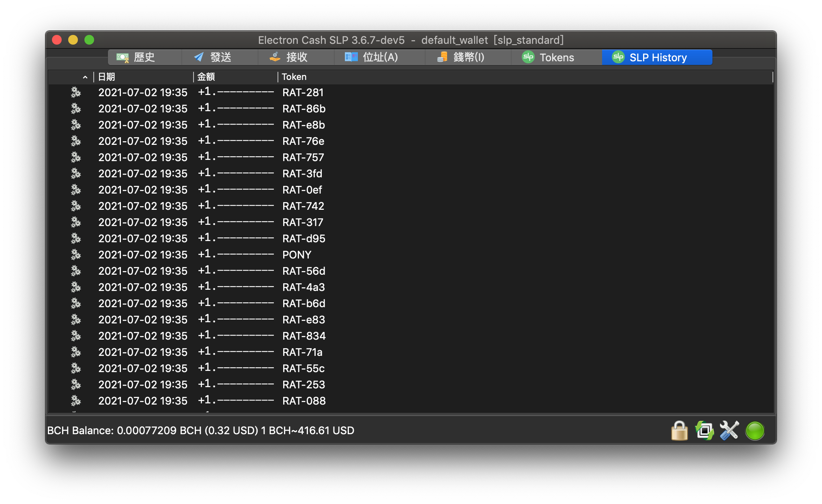Open the 錢幣(I) coins tab
Screen dimensions: 822x504
coord(467,57)
